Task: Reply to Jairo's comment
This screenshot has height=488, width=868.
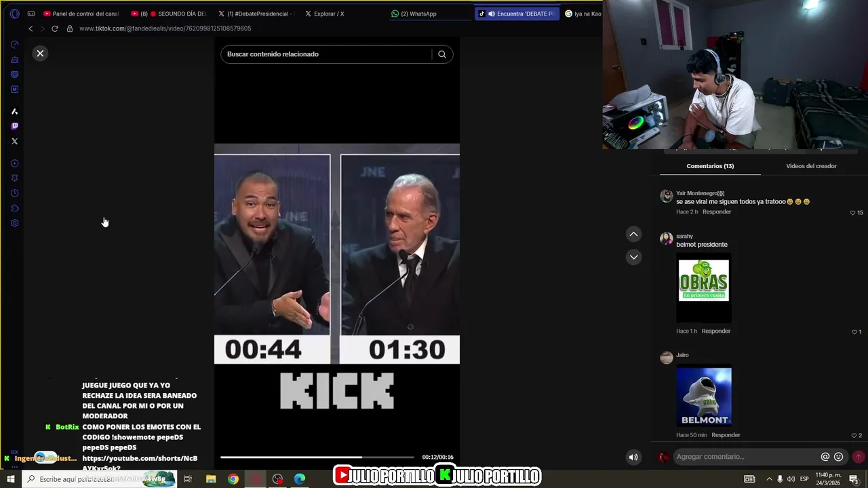Action: tap(726, 435)
